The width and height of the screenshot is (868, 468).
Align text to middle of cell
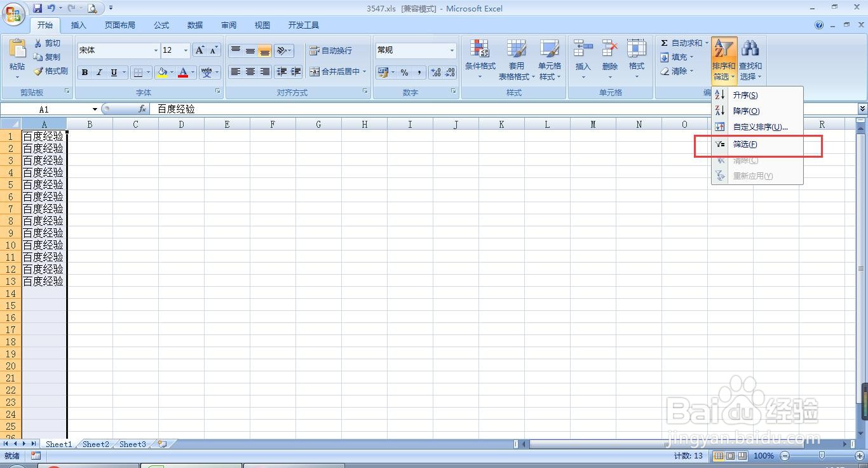[250, 50]
